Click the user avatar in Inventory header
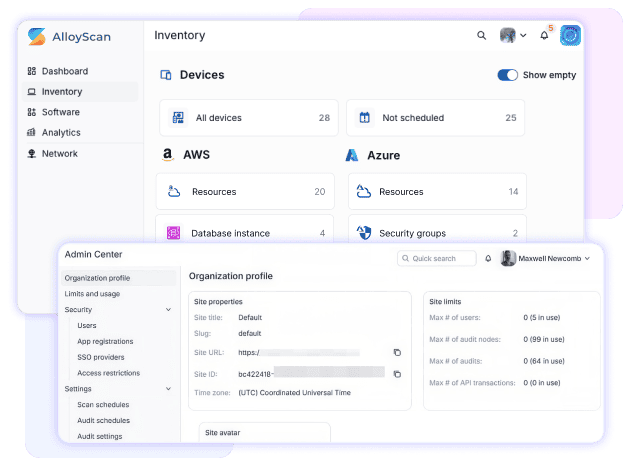 tap(507, 35)
